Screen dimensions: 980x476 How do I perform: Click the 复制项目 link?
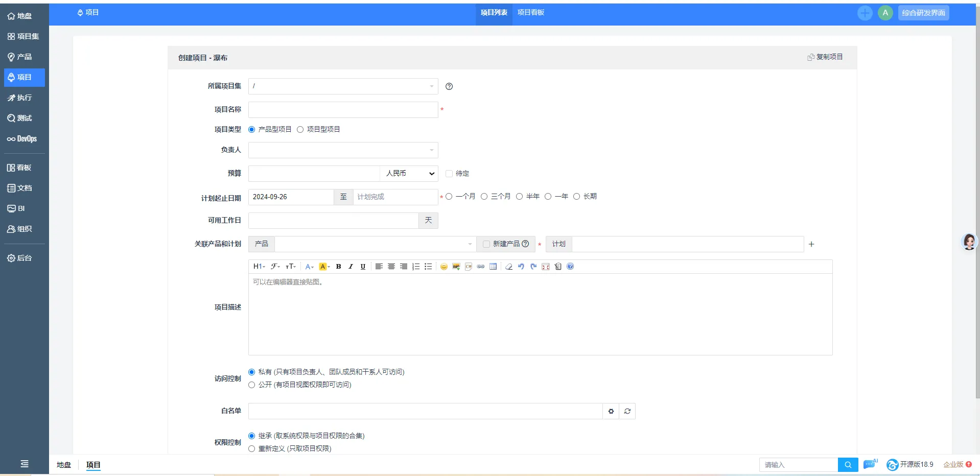tap(825, 57)
